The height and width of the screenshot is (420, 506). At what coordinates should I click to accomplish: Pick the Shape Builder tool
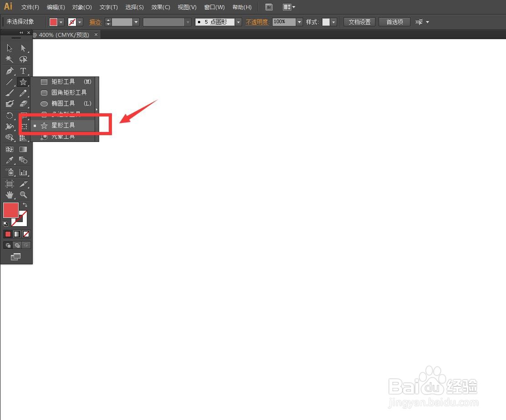click(10, 138)
